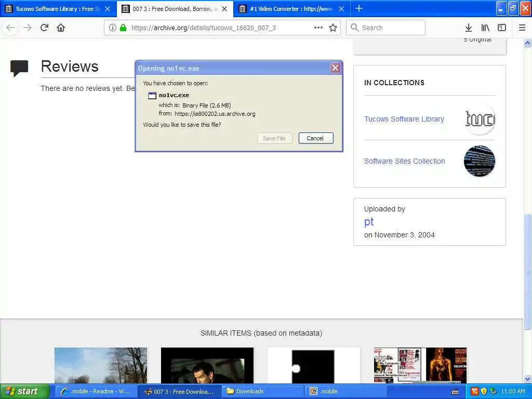
Task: Click the page scrollbar down arrow
Action: tap(528, 379)
